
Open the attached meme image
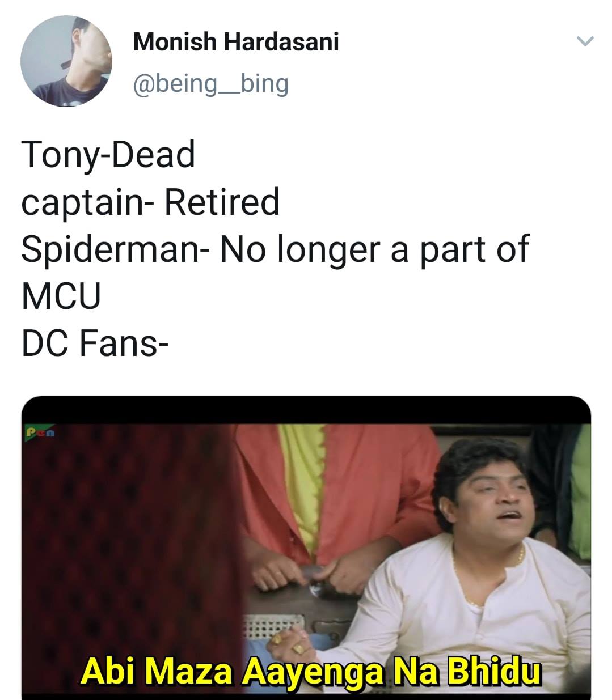pyautogui.click(x=306, y=548)
